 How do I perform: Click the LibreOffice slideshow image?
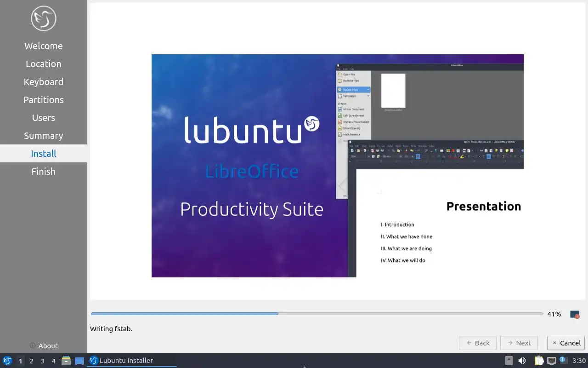pos(338,166)
